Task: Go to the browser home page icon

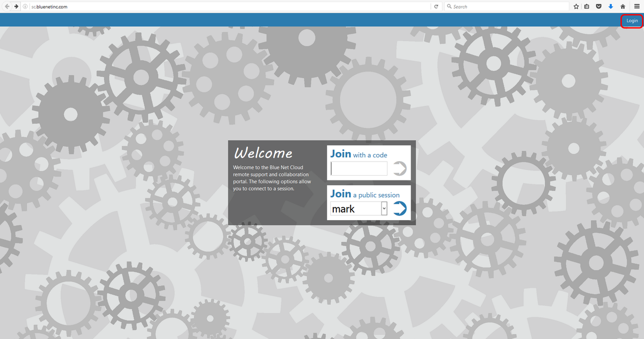Action: click(x=623, y=6)
